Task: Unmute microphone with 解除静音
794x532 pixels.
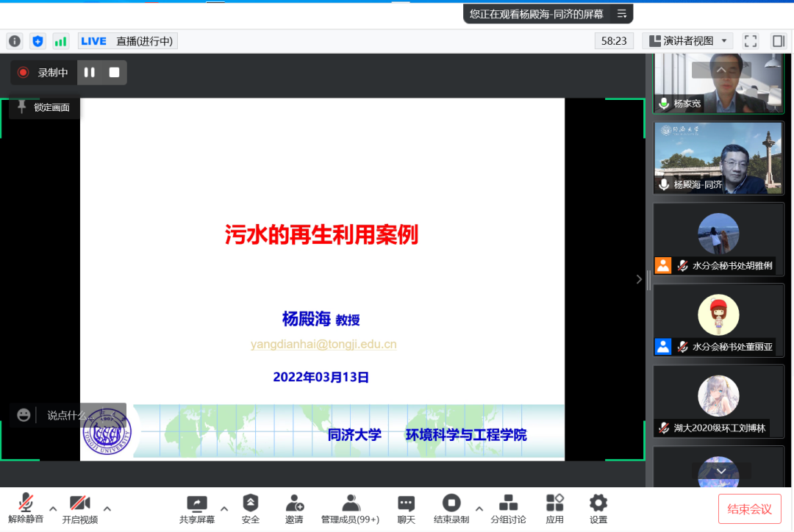Action: [26, 508]
